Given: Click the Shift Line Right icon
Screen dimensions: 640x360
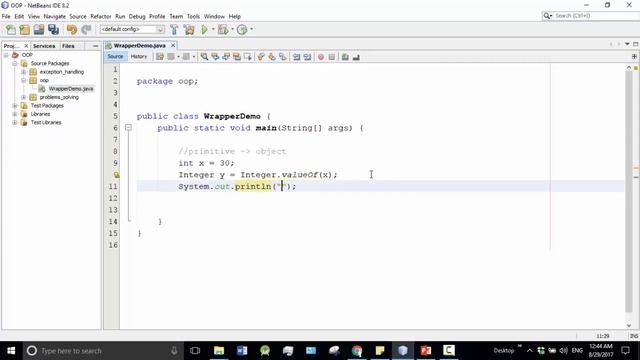Looking at the screenshot, I should tap(307, 57).
